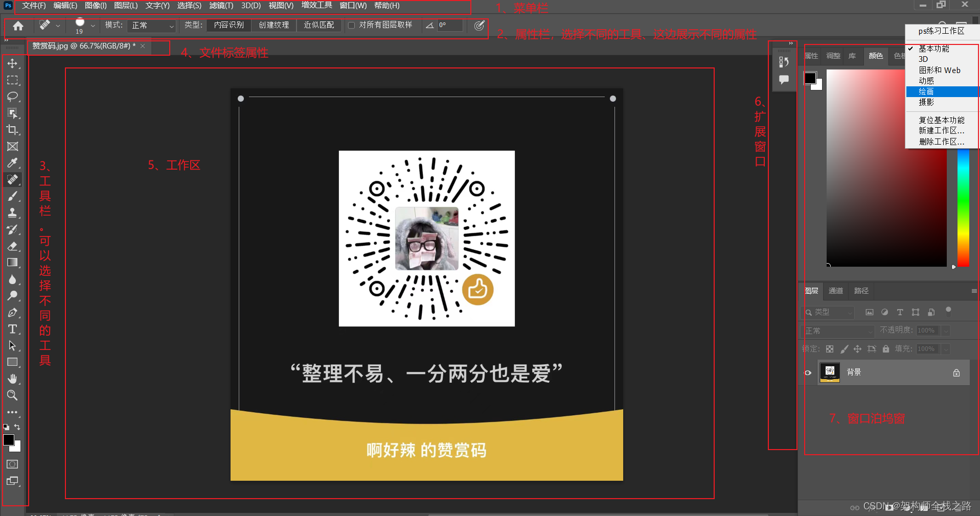Select the Rectangular Marquee tool
Screen dimensions: 980x516
pos(12,80)
